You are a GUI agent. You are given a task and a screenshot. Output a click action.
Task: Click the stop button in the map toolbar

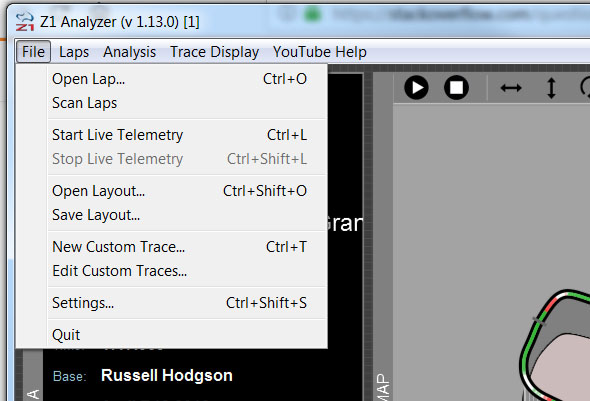[x=456, y=88]
